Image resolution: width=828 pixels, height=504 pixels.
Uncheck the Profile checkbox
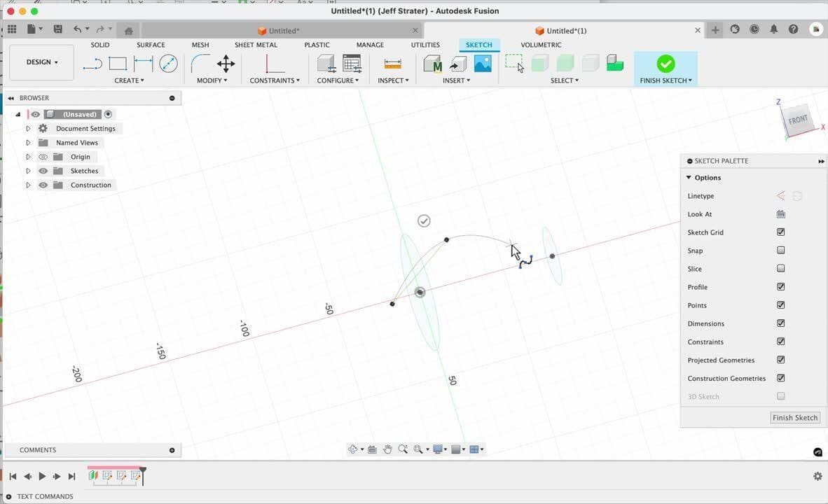pos(781,286)
